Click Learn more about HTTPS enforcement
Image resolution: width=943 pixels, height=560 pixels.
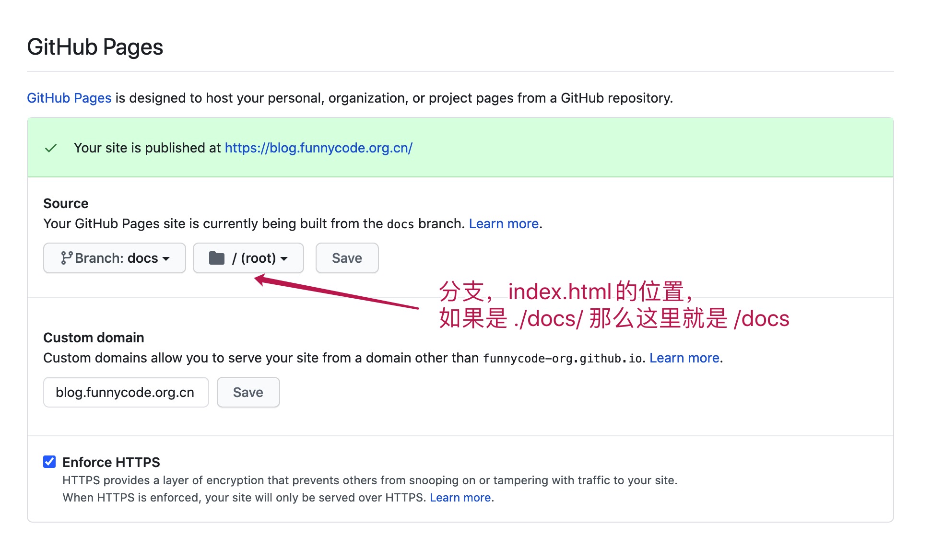pyautogui.click(x=460, y=498)
